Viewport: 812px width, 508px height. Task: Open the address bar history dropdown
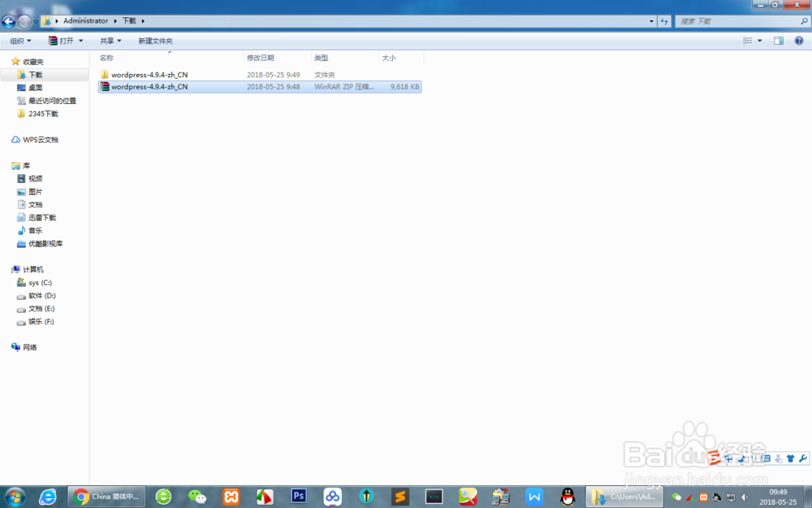(651, 21)
